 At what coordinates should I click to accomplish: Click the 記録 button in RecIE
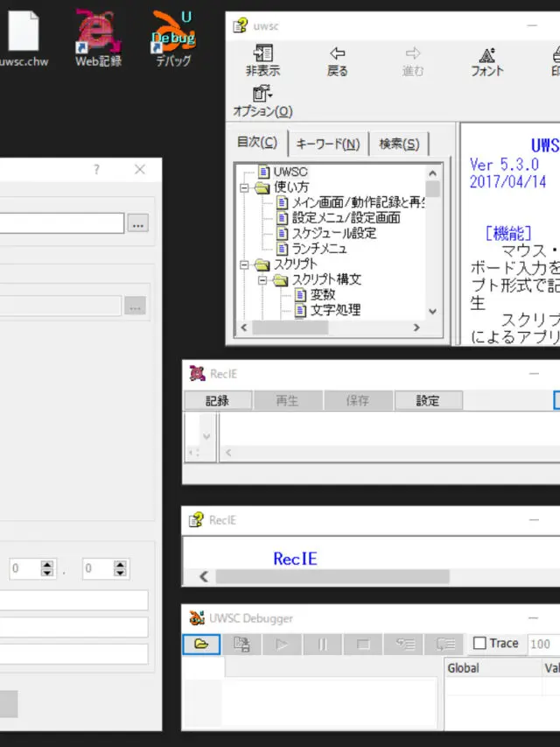click(x=218, y=400)
